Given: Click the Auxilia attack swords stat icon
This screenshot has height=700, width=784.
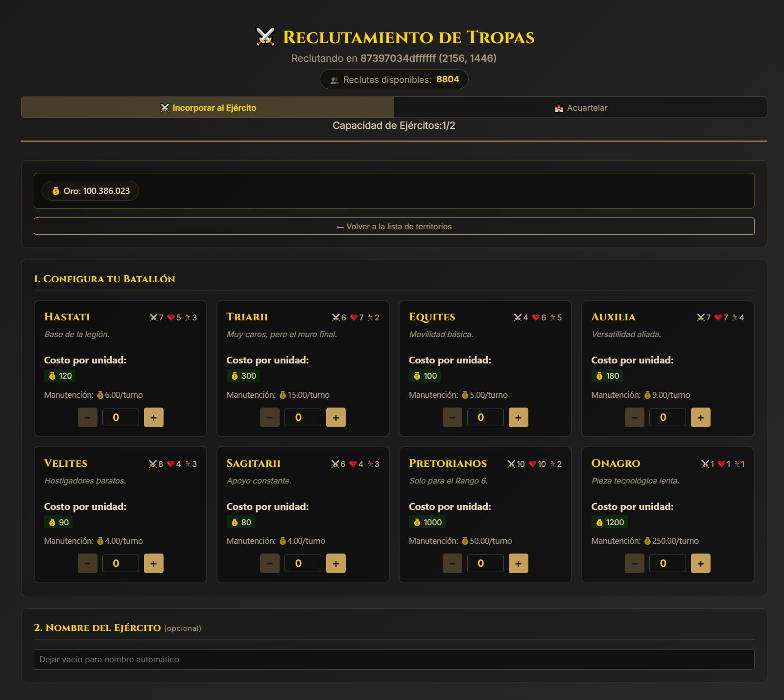Looking at the screenshot, I should pos(701,317).
